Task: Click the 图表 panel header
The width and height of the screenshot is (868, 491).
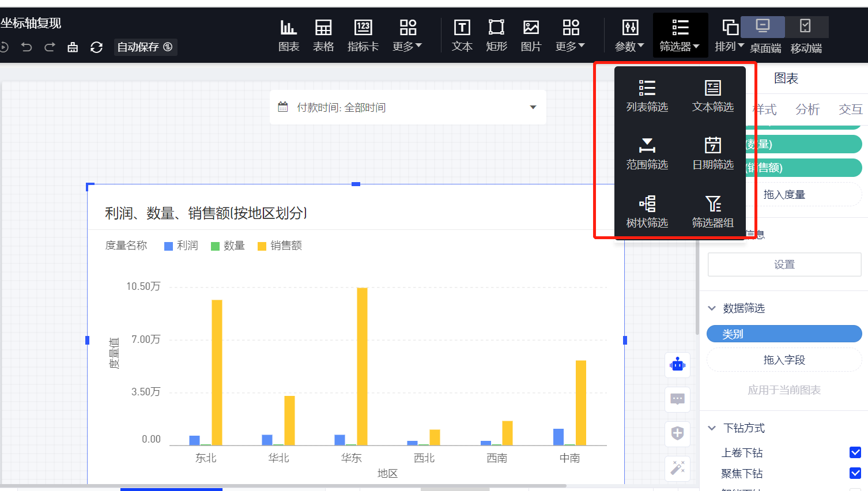Action: [x=786, y=78]
